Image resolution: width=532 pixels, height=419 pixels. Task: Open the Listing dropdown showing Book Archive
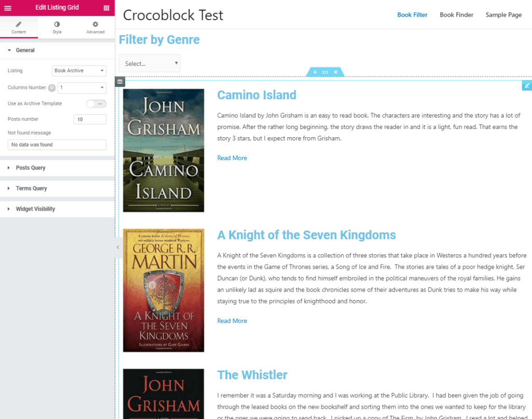[79, 70]
